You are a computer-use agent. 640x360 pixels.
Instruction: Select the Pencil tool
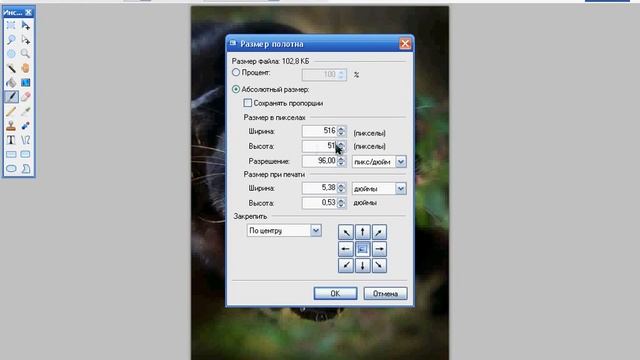point(11,111)
